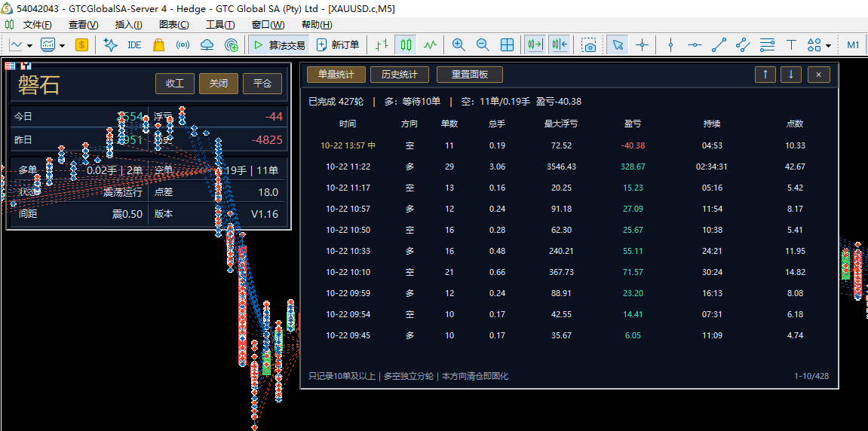Toggle chart auto-scroll to end

(x=535, y=44)
